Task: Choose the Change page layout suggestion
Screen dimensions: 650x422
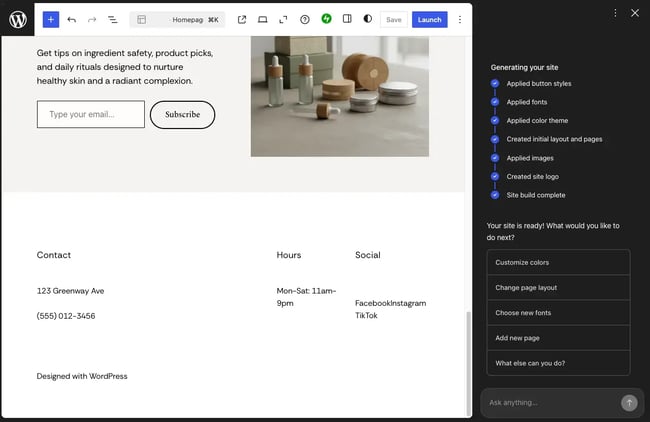Action: coord(558,288)
